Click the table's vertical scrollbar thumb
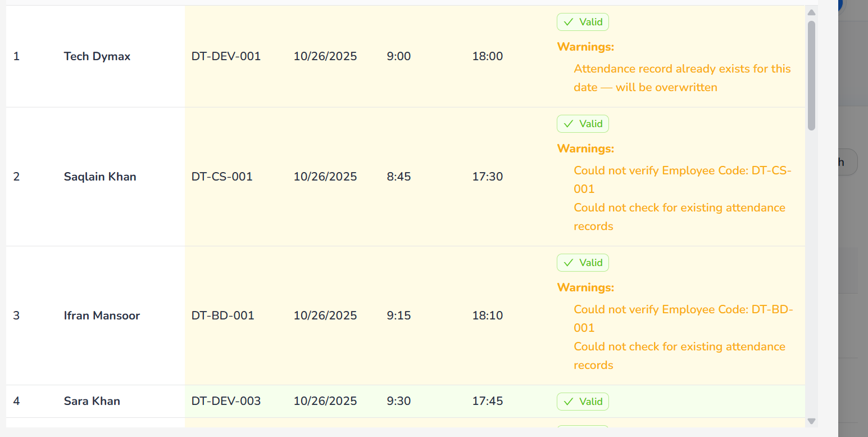This screenshot has width=868, height=437. pos(811,75)
